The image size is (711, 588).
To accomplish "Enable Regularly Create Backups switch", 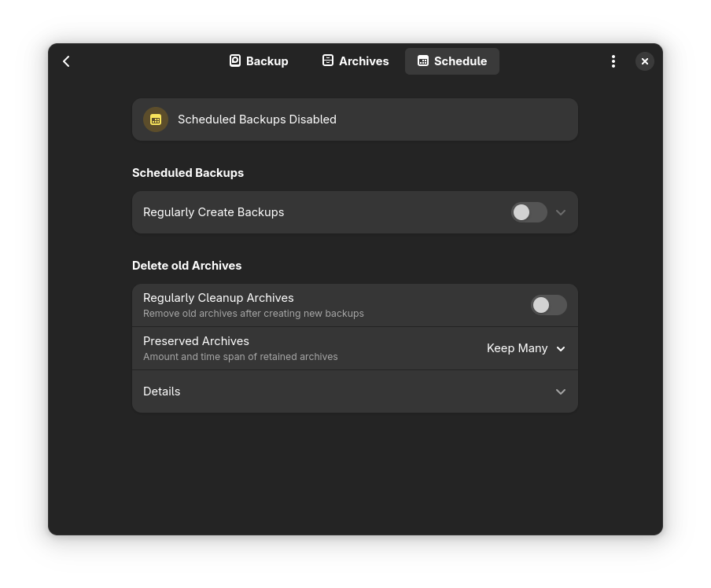I will 529,212.
